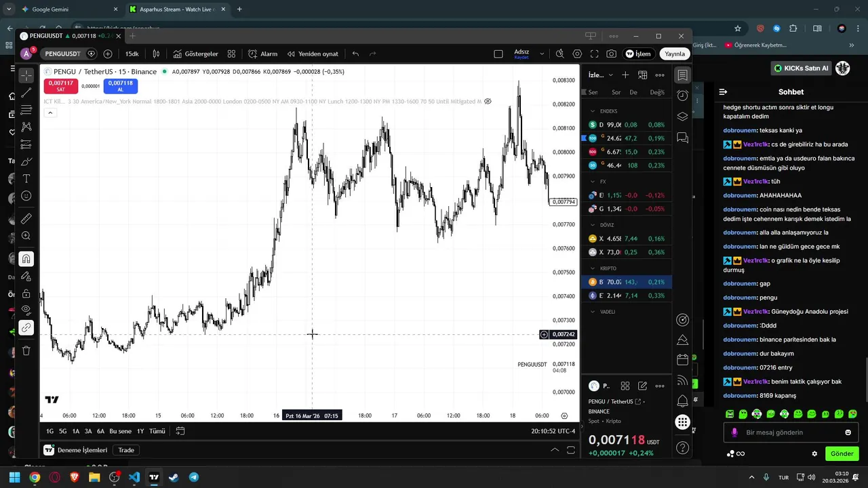This screenshot has height=488, width=868.
Task: Open the candlestick chart type menu
Action: tap(156, 54)
